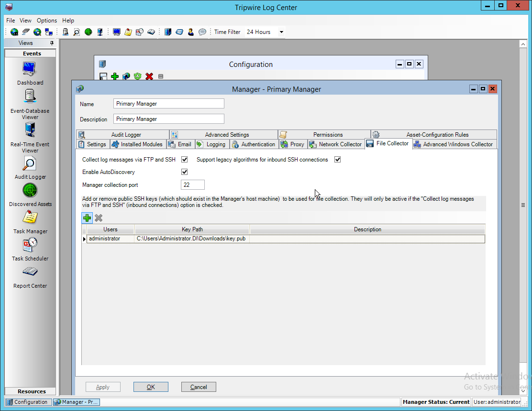Click the Users column header
The height and width of the screenshot is (411, 532).
(x=110, y=229)
